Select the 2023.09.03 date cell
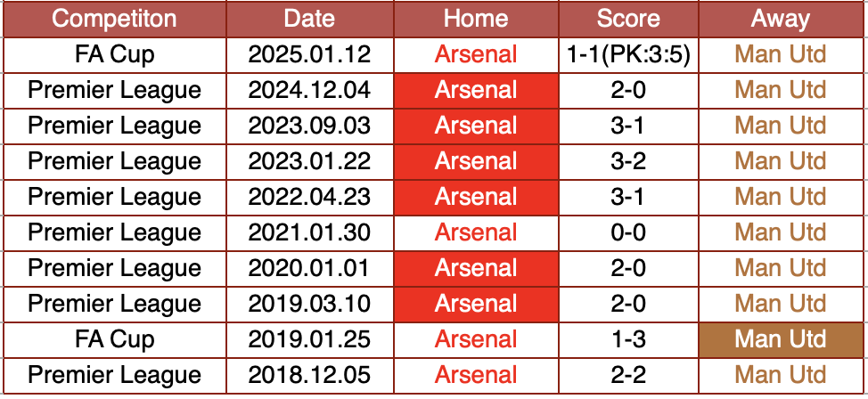Screen dimensions: 868x399 pos(309,126)
